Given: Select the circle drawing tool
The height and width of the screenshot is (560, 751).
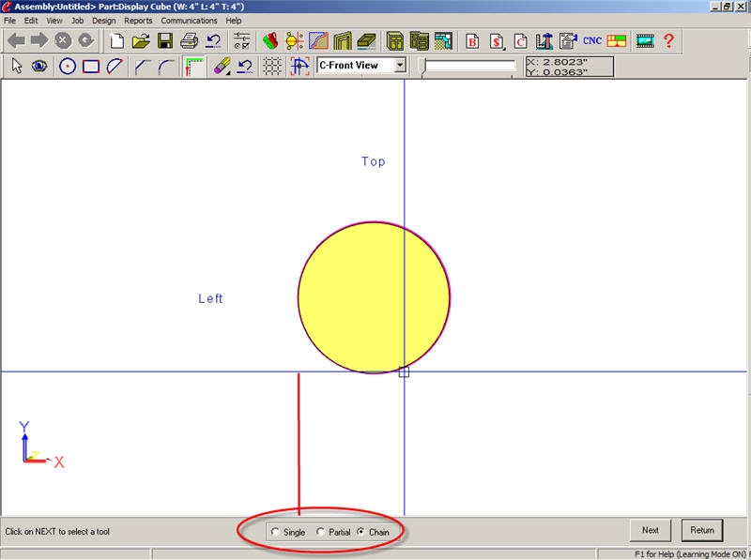Looking at the screenshot, I should pos(67,66).
